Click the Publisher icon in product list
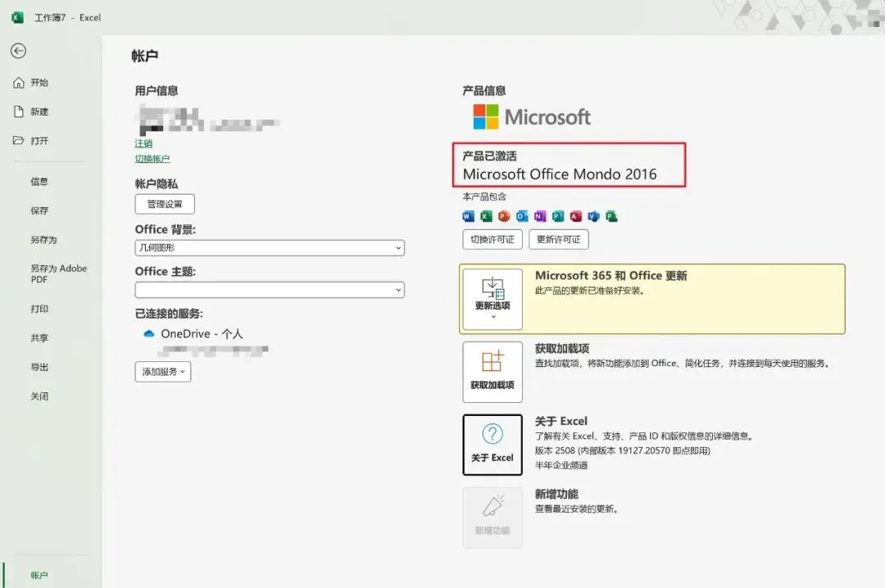 558,216
